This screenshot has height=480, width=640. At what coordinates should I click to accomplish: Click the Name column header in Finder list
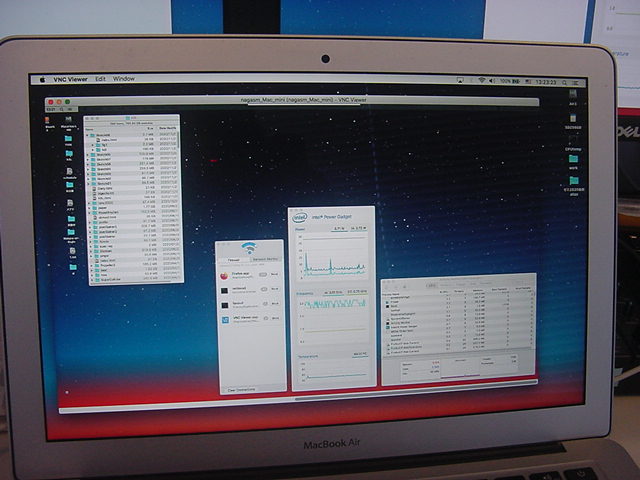89,129
